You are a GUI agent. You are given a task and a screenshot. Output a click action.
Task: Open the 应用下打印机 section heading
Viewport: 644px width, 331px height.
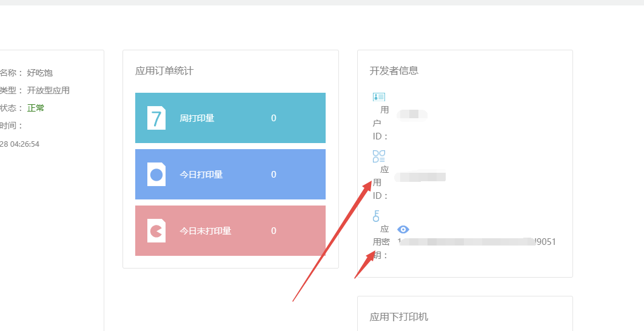(x=399, y=316)
